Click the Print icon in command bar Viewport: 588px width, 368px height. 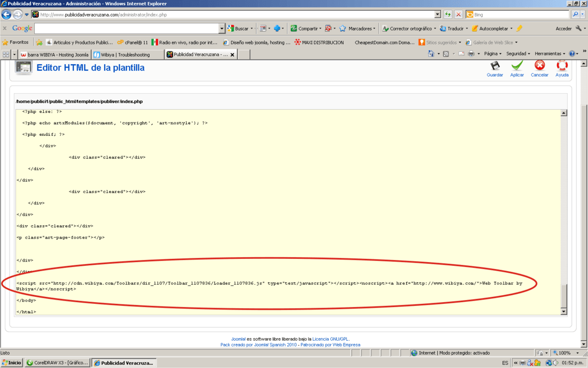click(x=471, y=53)
